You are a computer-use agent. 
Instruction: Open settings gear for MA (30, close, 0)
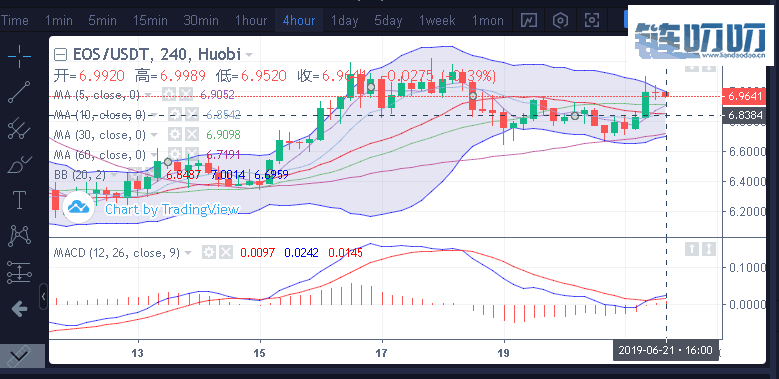click(x=174, y=134)
